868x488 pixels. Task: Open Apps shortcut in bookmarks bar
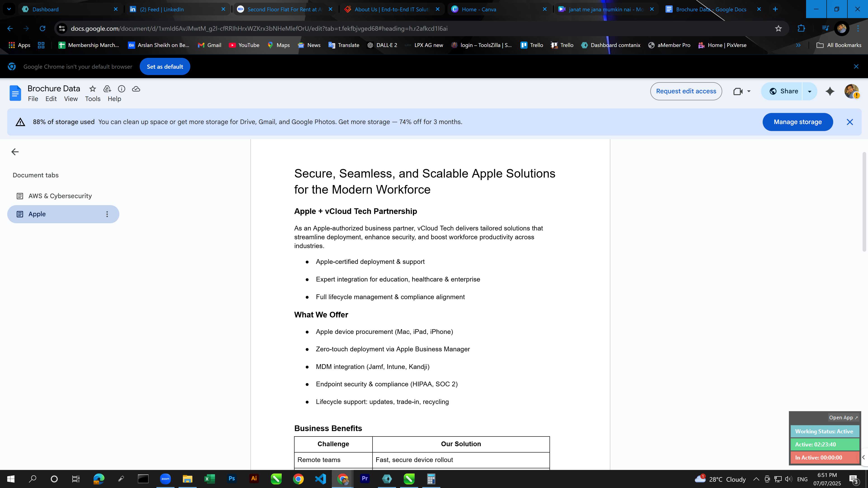pyautogui.click(x=19, y=45)
